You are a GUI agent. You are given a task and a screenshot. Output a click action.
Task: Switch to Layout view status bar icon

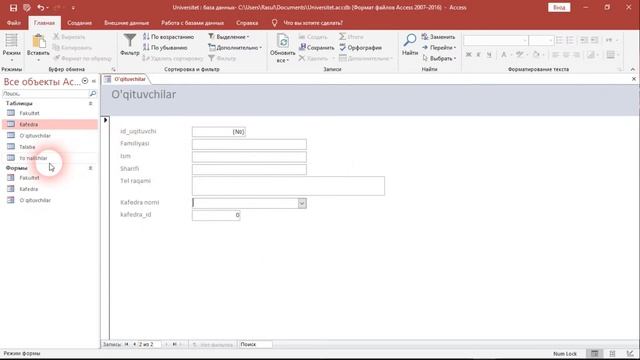coord(612,353)
